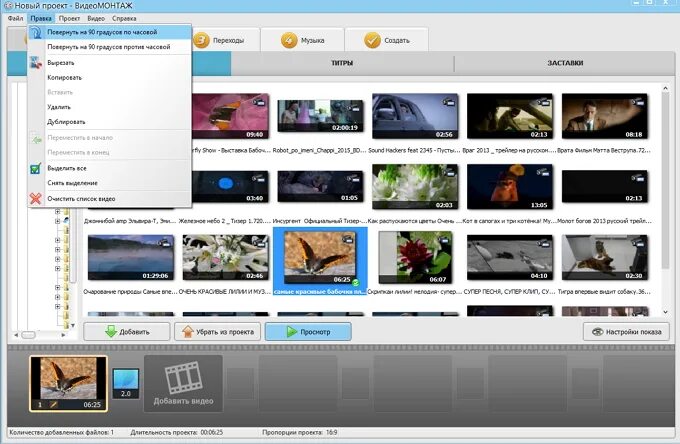Click the Убрать из проекта button
The height and width of the screenshot is (444, 680).
click(217, 332)
